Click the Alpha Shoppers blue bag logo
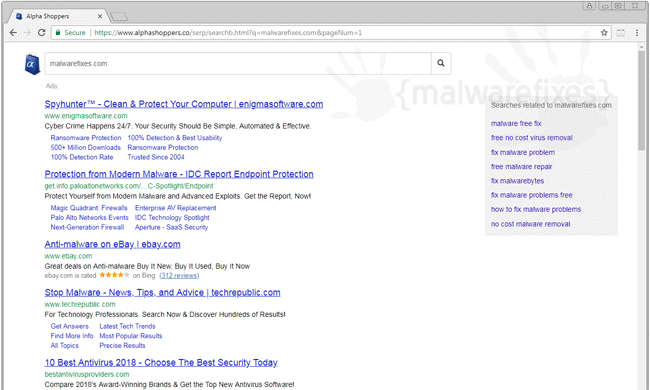The image size is (650, 390). click(32, 64)
